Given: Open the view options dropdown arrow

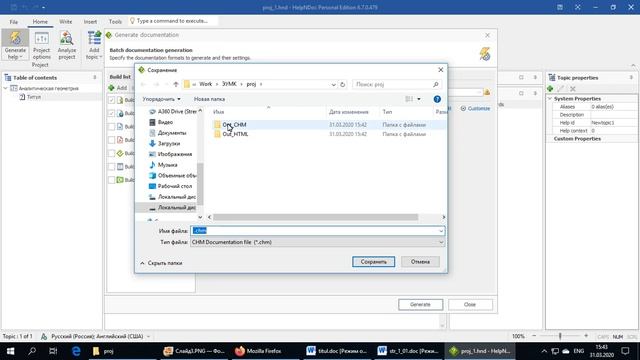Looking at the screenshot, I should tap(418, 99).
